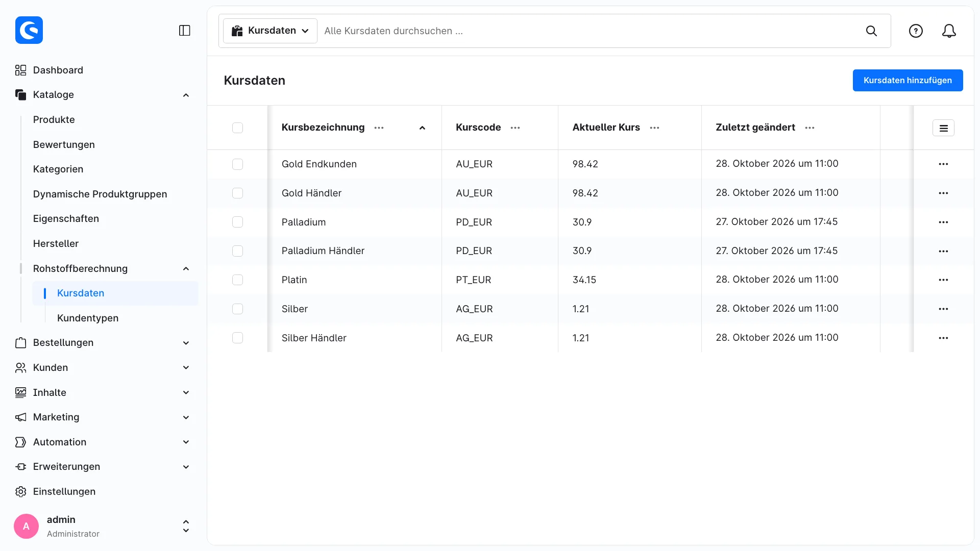The height and width of the screenshot is (551, 980).
Task: Open the Gold Endkunden entry name
Action: (x=319, y=164)
